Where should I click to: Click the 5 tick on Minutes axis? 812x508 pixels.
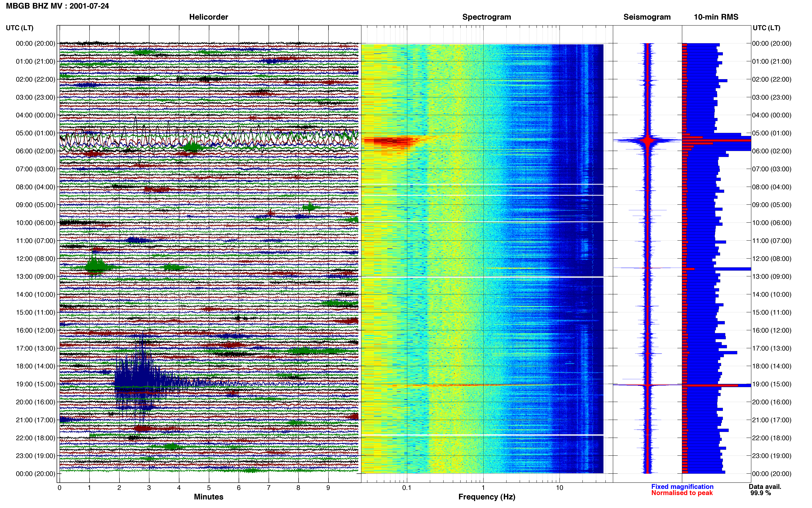209,487
